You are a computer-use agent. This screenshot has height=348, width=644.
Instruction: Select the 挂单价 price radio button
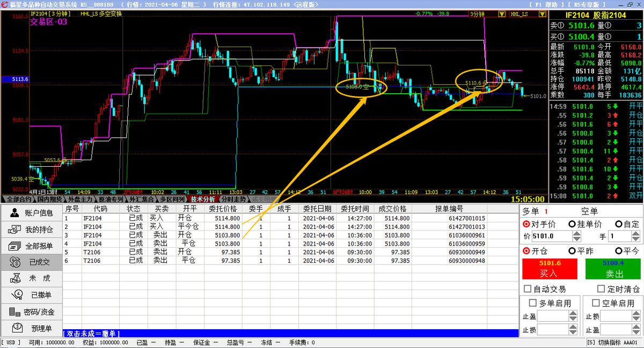tap(572, 224)
